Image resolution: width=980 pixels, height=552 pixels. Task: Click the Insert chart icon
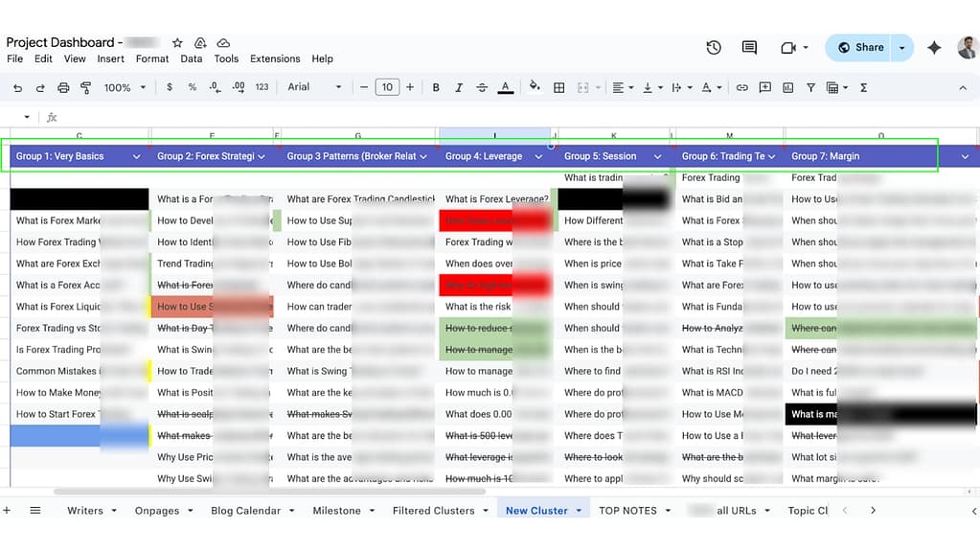click(x=787, y=87)
